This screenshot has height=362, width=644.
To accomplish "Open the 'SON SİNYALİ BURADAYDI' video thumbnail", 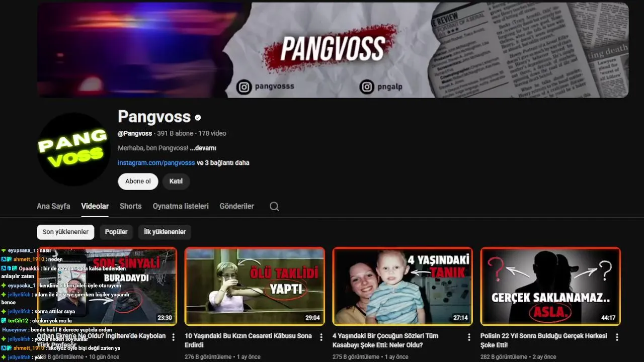I will tap(107, 286).
